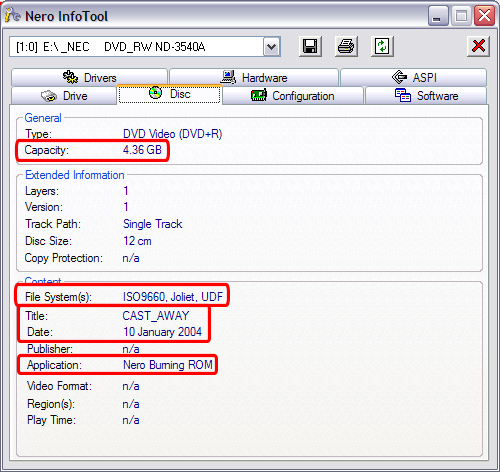Click the CAST_AWAY title value
The width and height of the screenshot is (500, 472).
point(156,315)
